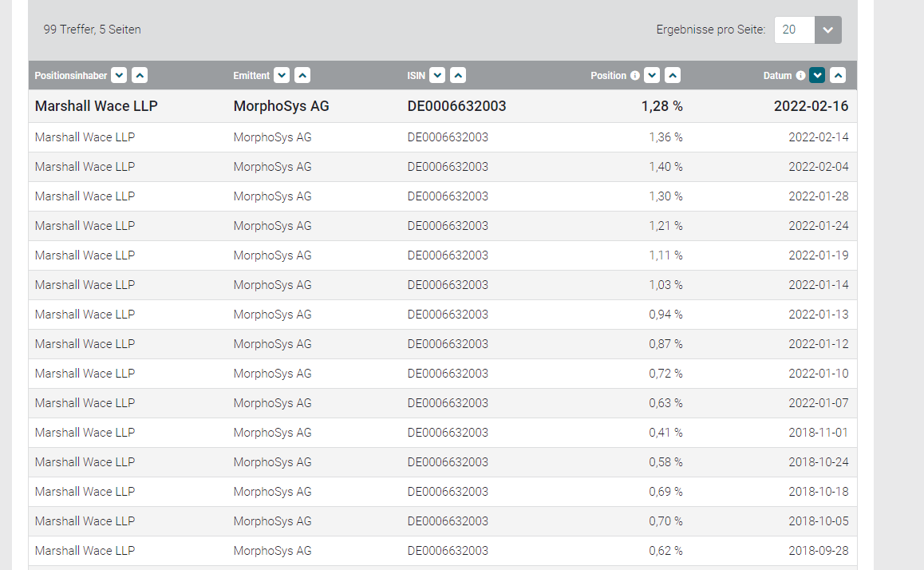Select the 0,69 % position value
Screen dimensions: 924x570
[666, 491]
